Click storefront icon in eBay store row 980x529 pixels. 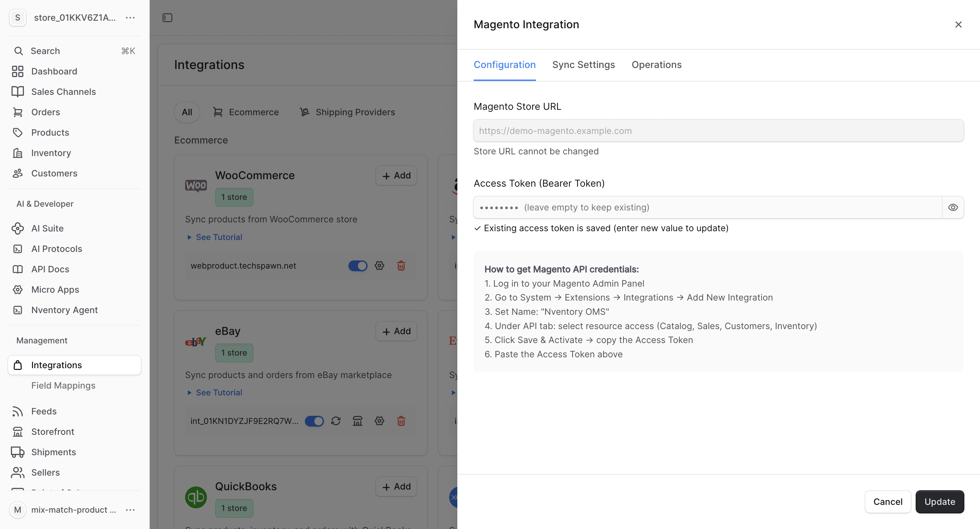[358, 421]
